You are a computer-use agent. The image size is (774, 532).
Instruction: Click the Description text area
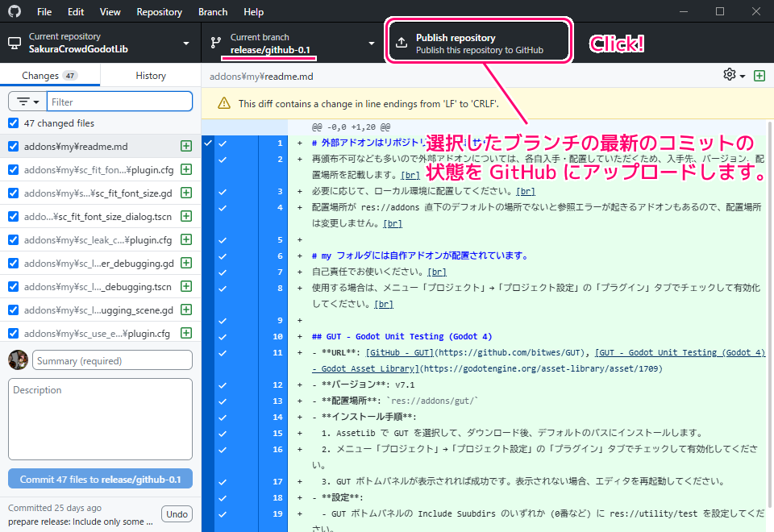pyautogui.click(x=101, y=419)
